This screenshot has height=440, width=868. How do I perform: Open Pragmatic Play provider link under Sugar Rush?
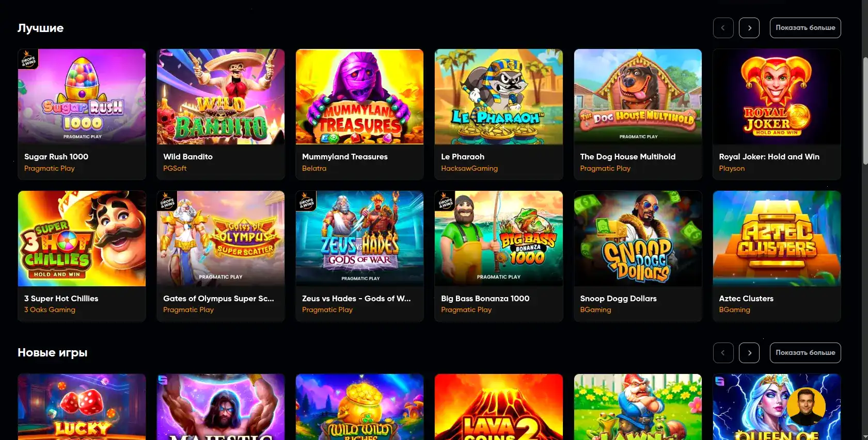pos(50,168)
